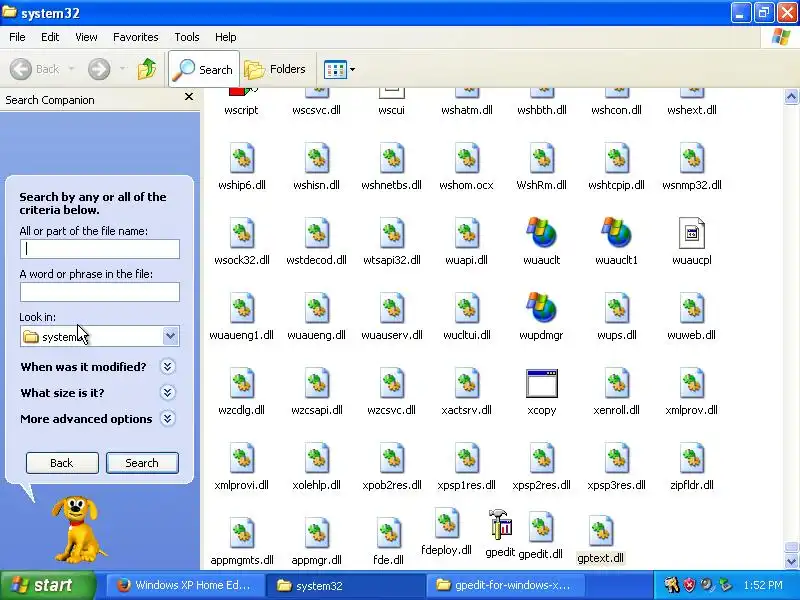The height and width of the screenshot is (600, 800).
Task: Select the xmlprov.dll file icon
Action: pyautogui.click(x=692, y=383)
